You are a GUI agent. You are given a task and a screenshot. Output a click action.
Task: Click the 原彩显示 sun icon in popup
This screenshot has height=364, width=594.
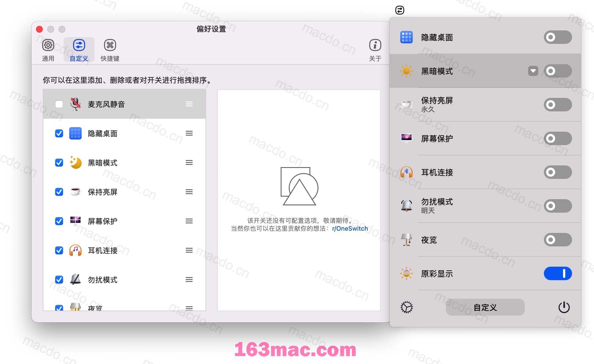(406, 273)
